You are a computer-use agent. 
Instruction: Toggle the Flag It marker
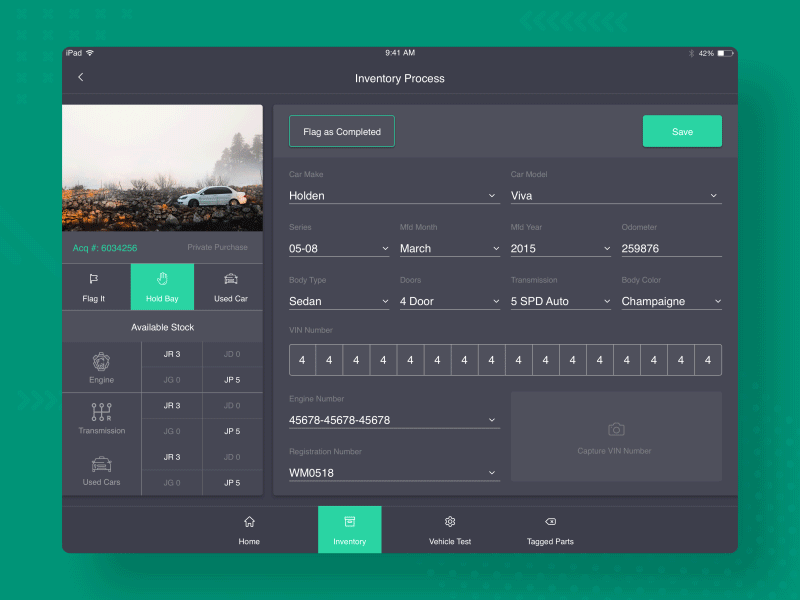click(94, 287)
